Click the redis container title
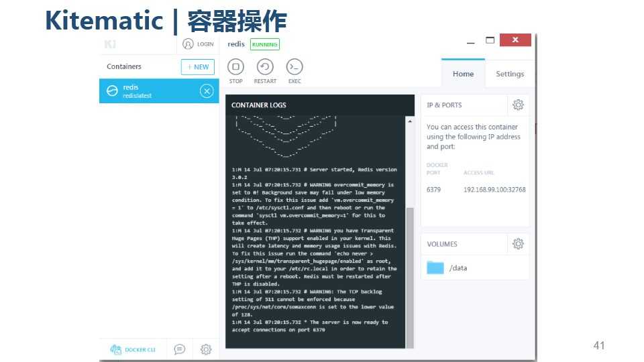The image size is (644, 362). pos(235,44)
